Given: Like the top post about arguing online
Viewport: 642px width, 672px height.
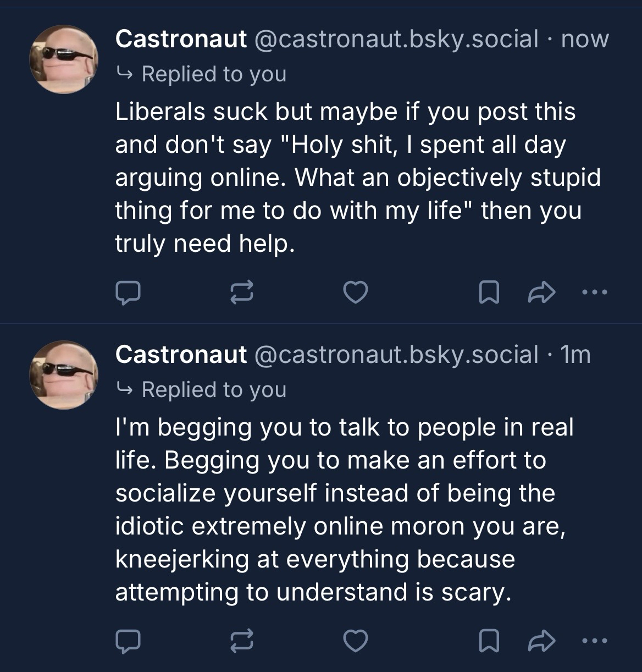Looking at the screenshot, I should 355,293.
